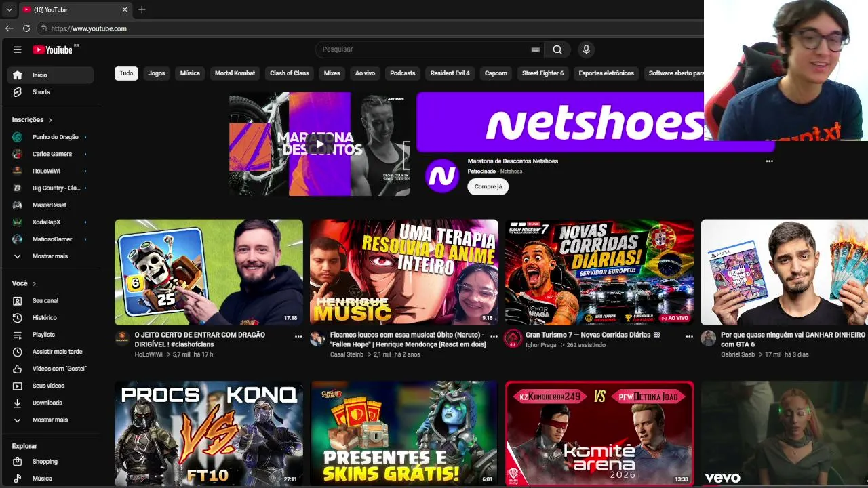The width and height of the screenshot is (868, 488).
Task: Play the Clash of Clans dragão dirigível thumbnail
Action: (209, 272)
